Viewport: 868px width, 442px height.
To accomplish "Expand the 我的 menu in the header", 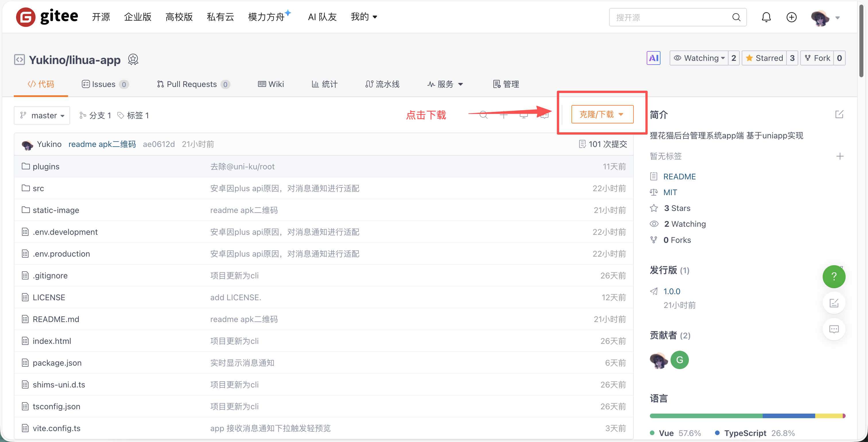I will [x=364, y=17].
